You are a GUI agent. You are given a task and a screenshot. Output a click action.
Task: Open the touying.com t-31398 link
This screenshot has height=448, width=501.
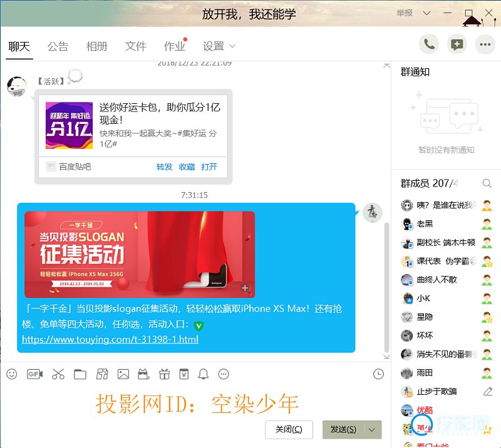pos(110,339)
